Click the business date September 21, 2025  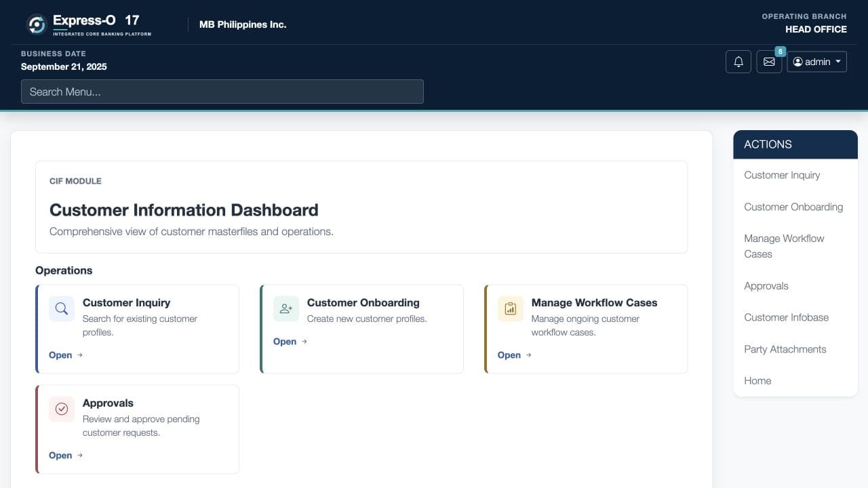64,66
